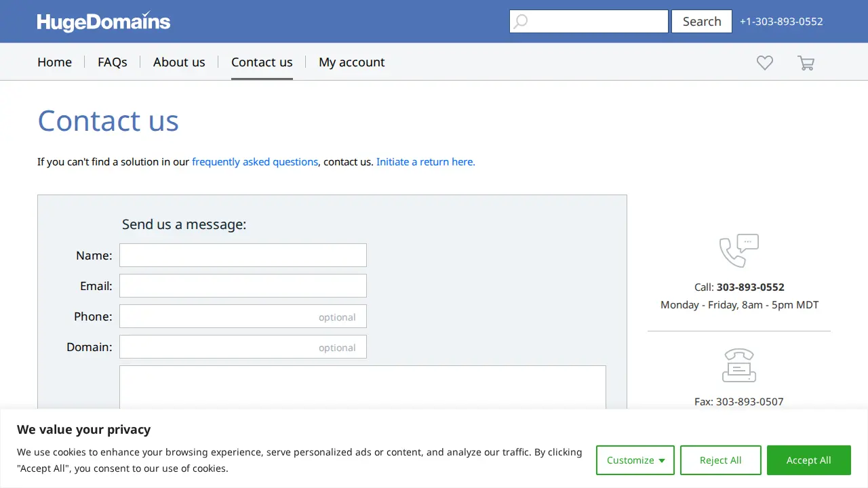This screenshot has width=868, height=488.
Task: Click the Contact us page heading
Action: 108,121
